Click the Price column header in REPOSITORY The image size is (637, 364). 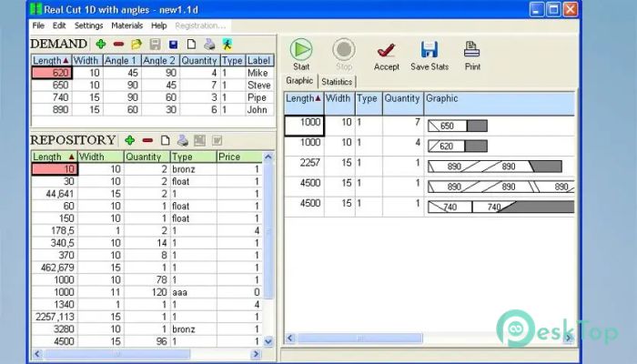239,157
